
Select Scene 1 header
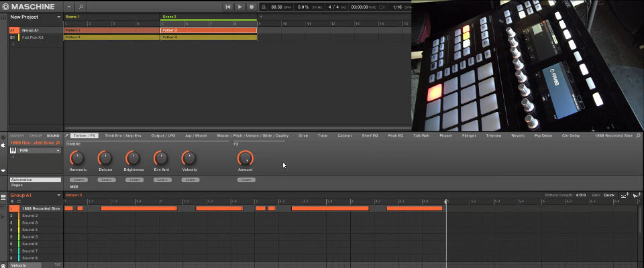[x=112, y=17]
